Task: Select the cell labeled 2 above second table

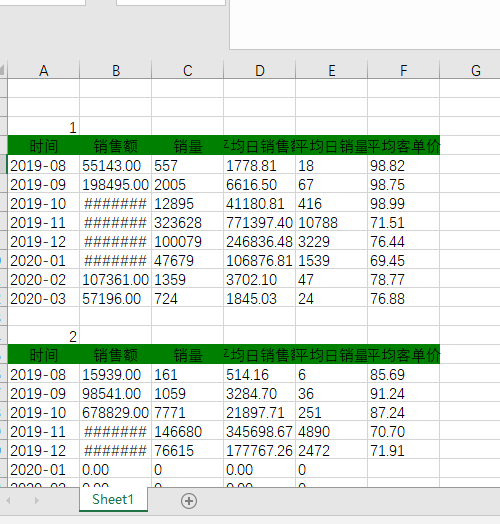Action: pyautogui.click(x=43, y=336)
